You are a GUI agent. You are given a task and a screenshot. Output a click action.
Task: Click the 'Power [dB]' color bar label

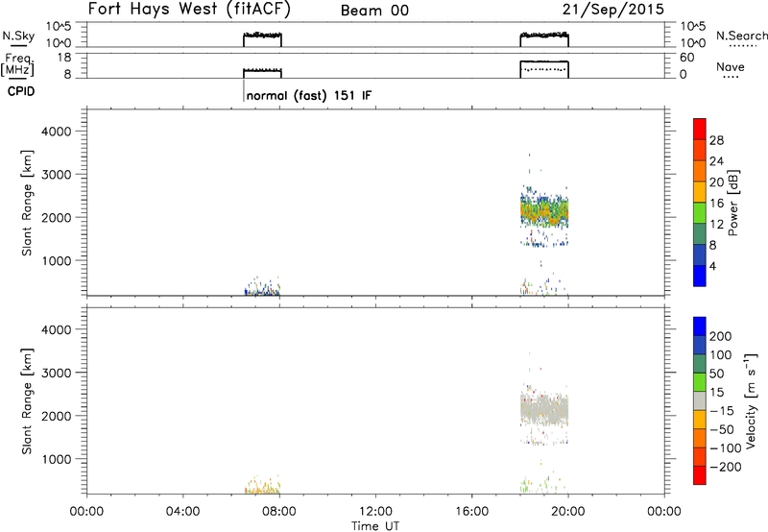click(732, 203)
